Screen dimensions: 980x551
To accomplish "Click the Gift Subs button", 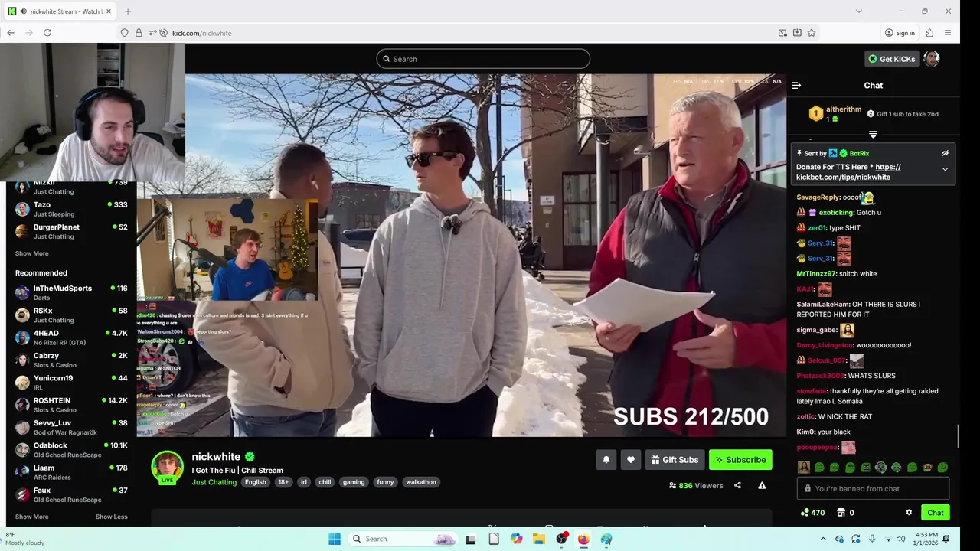I will [675, 460].
